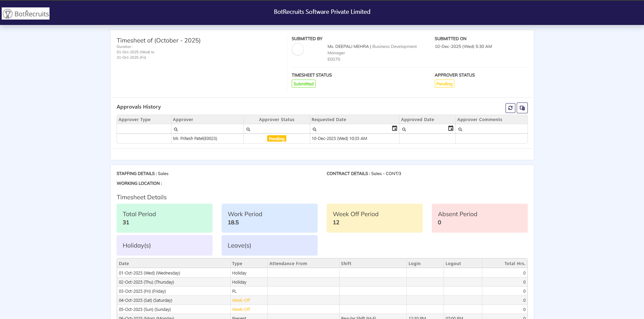Viewport: 644px width, 319px height.
Task: Click the submitter profile avatar
Action: click(x=298, y=50)
